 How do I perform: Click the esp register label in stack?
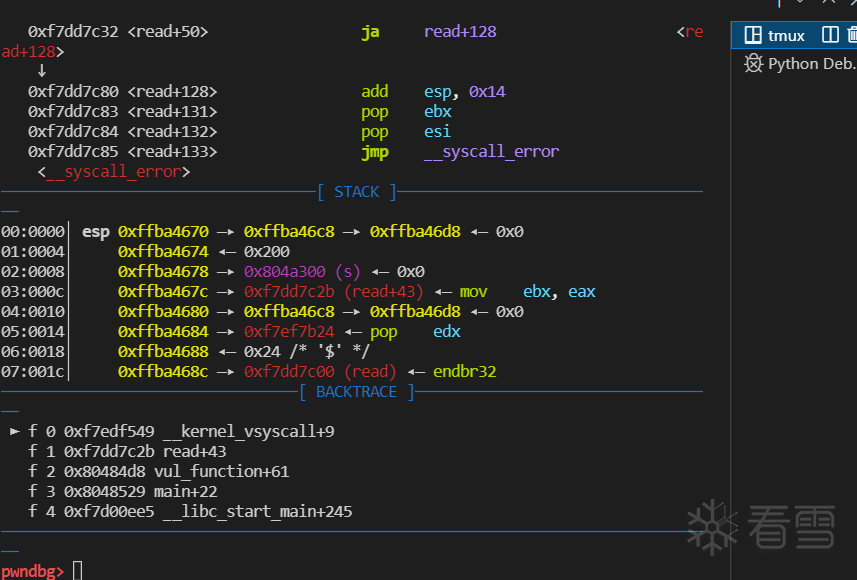(96, 231)
